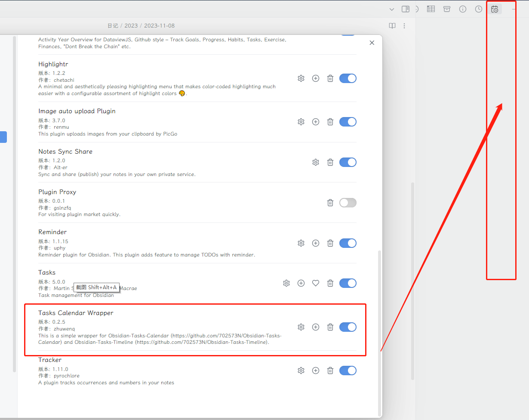Disable the Reminder plugin toggle
Image resolution: width=529 pixels, height=420 pixels.
[348, 243]
